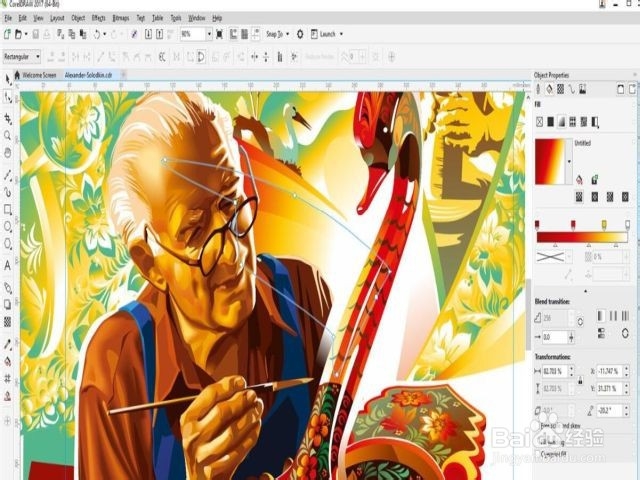Choose Uniform fill type button
The width and height of the screenshot is (640, 480).
(551, 121)
